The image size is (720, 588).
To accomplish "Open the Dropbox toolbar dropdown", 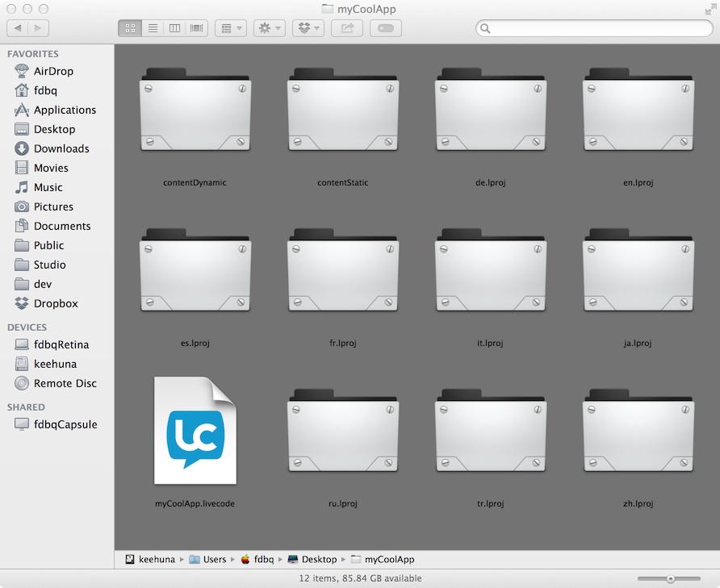I will 308,28.
